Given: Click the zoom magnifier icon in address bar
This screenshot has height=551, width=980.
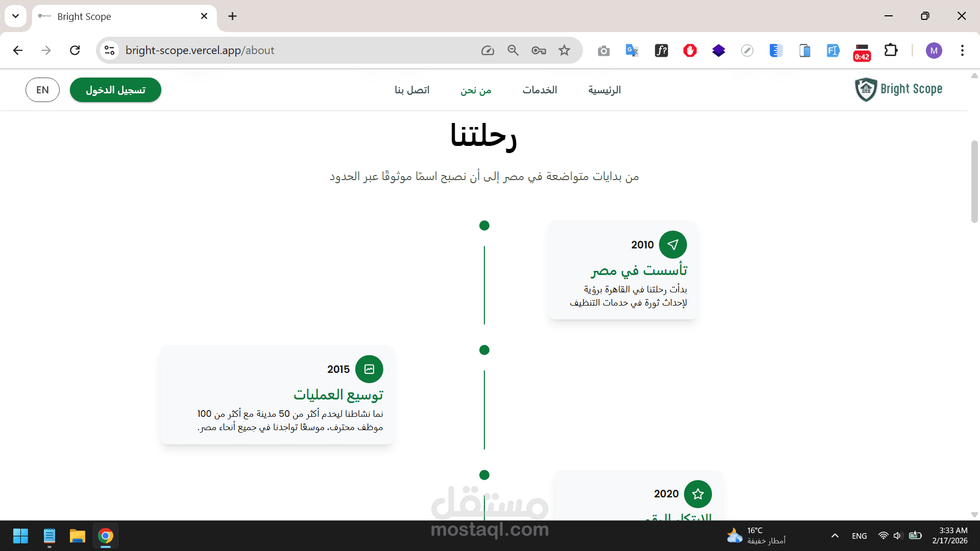Looking at the screenshot, I should pos(513,51).
